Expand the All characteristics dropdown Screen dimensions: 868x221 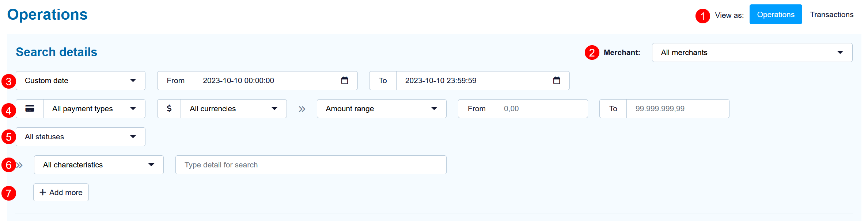click(x=99, y=165)
